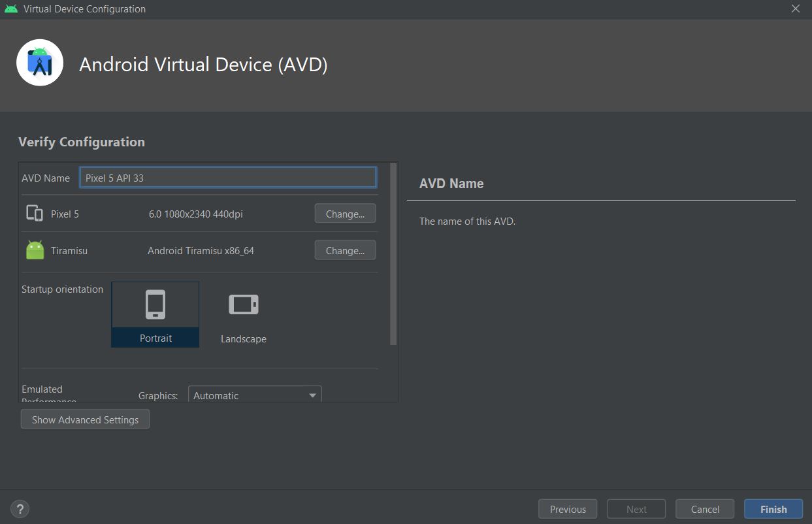Toggle Portrait as the startup orientation
The height and width of the screenshot is (524, 812).
[155, 314]
